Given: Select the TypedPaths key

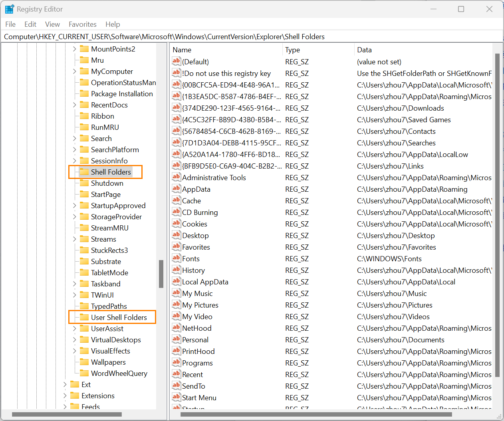Looking at the screenshot, I should pos(109,306).
